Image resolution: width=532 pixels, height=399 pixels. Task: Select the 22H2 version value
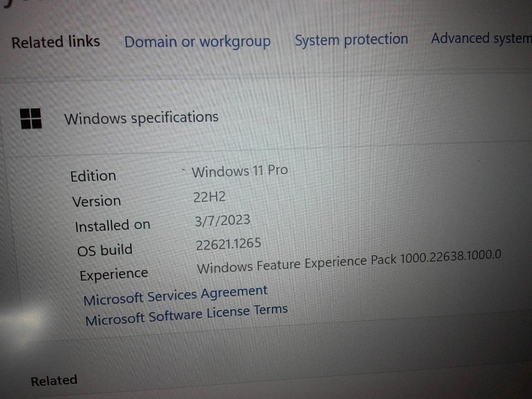(x=209, y=197)
